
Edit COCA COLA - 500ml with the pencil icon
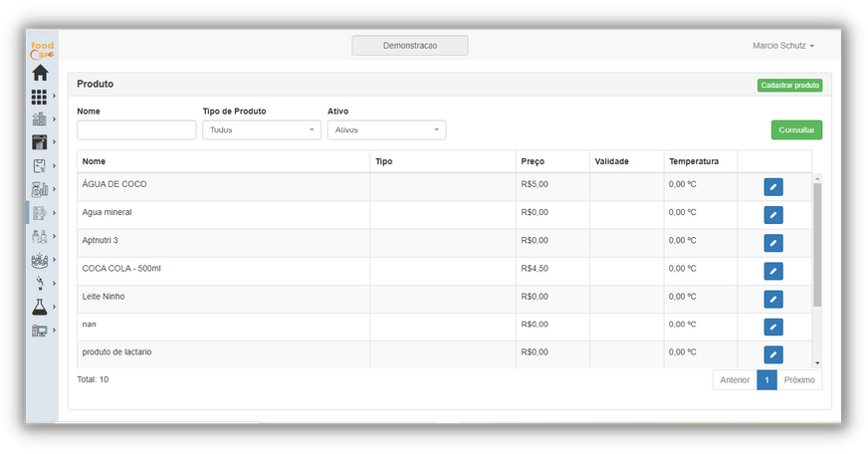[x=773, y=271]
